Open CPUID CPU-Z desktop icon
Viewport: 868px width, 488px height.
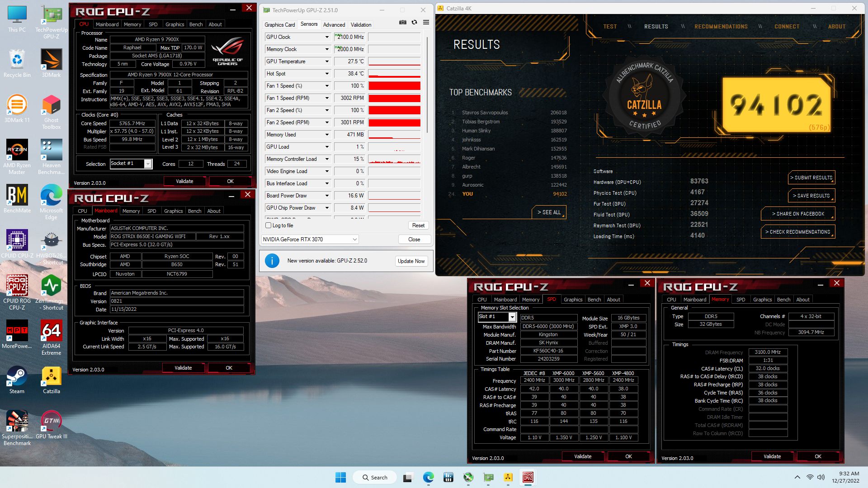pyautogui.click(x=17, y=244)
